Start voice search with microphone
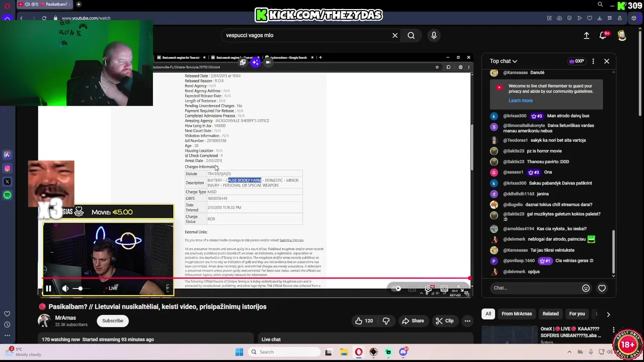644x362 pixels. 434,35
